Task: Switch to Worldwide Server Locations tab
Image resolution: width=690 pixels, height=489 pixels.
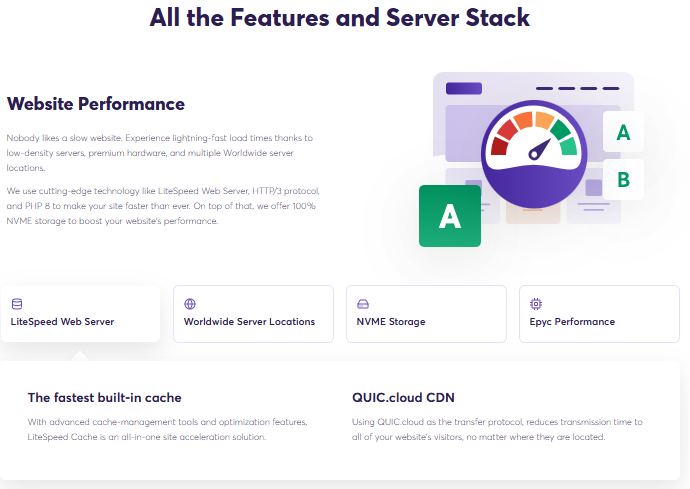Action: tap(253, 314)
